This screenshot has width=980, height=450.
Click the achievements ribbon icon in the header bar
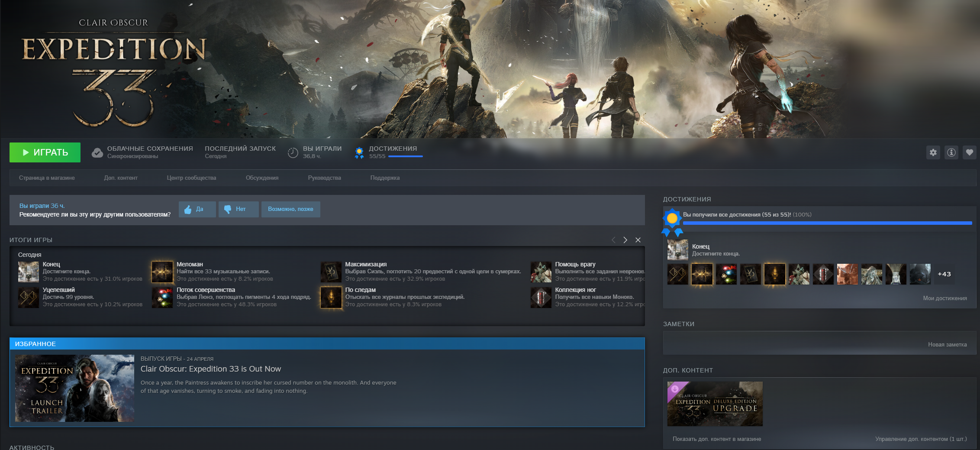click(359, 152)
